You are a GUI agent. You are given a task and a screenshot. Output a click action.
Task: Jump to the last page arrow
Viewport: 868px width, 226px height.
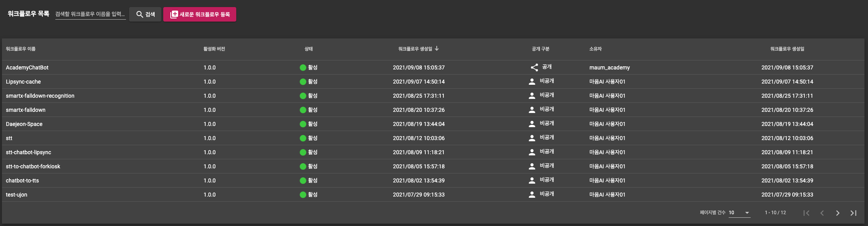point(853,213)
